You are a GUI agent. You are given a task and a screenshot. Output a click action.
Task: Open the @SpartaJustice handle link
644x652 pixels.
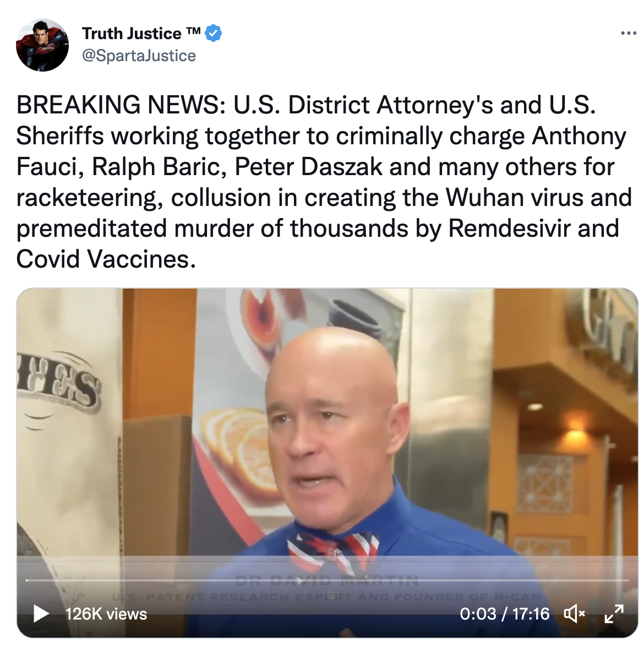[x=139, y=55]
